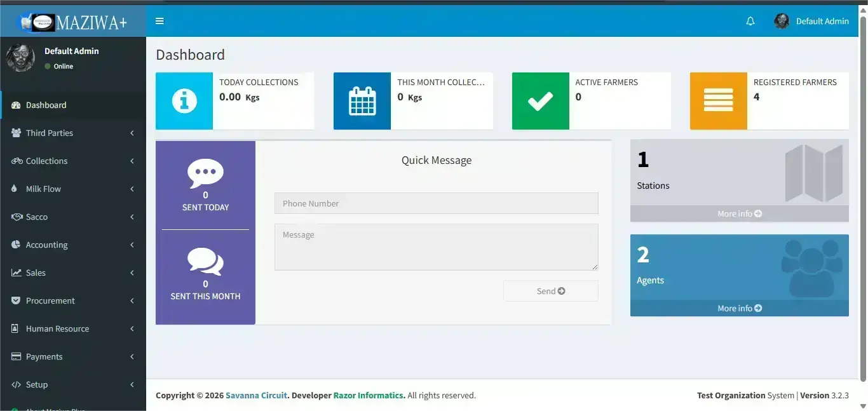This screenshot has height=411, width=868.
Task: Click the Phone Number input field
Action: click(436, 203)
